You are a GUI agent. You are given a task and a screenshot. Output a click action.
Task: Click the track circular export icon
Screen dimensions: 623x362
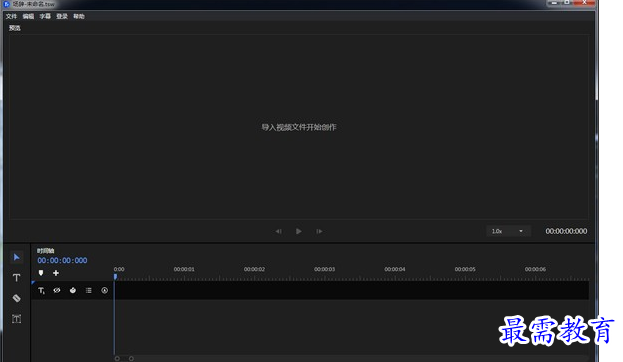pyautogui.click(x=104, y=290)
